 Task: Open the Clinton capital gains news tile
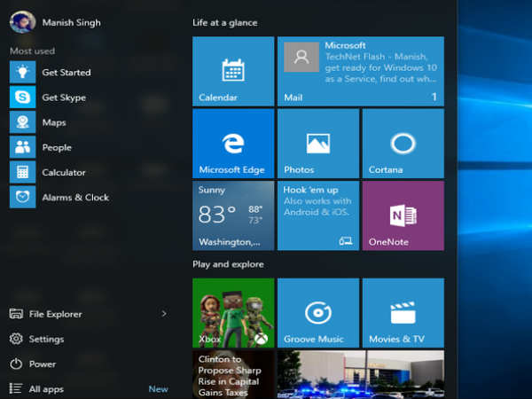(233, 374)
